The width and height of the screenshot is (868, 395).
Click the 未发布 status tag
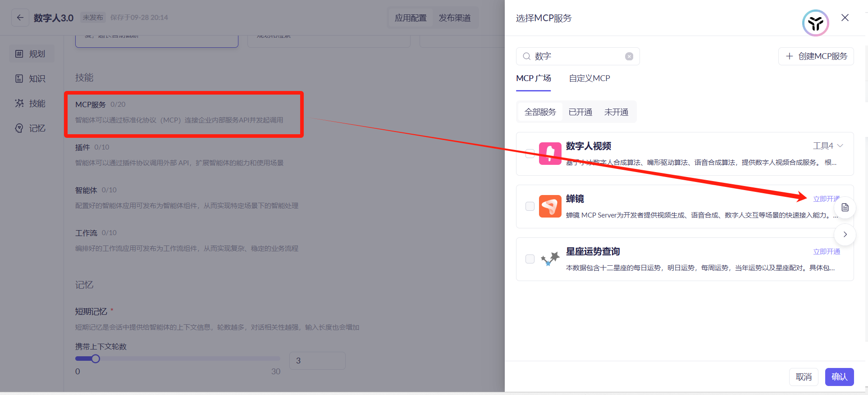coord(93,18)
